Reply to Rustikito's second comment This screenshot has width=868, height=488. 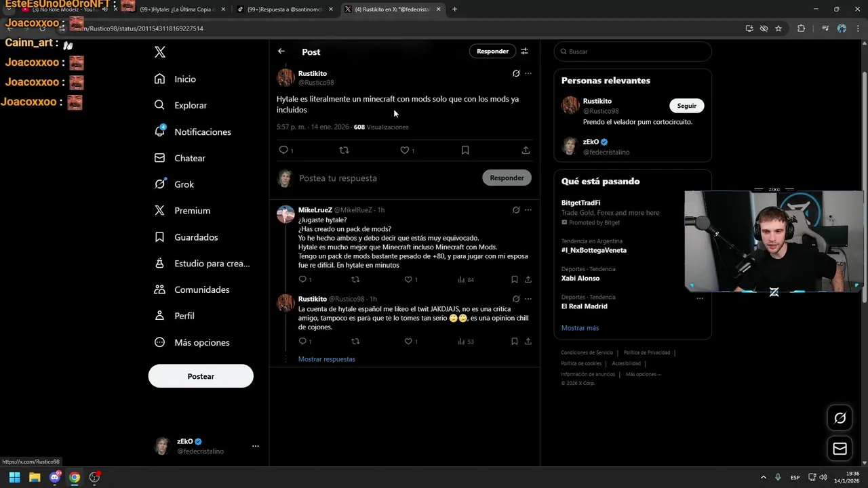tap(303, 342)
